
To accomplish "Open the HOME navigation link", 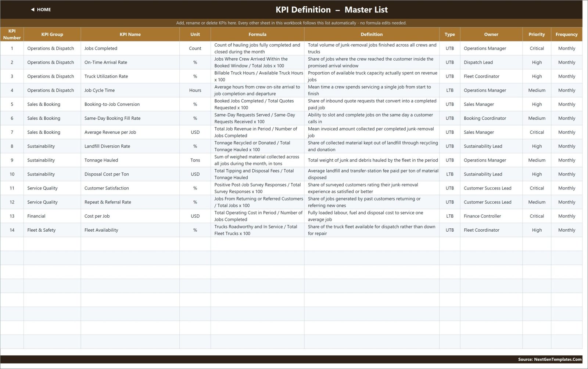I will click(41, 10).
